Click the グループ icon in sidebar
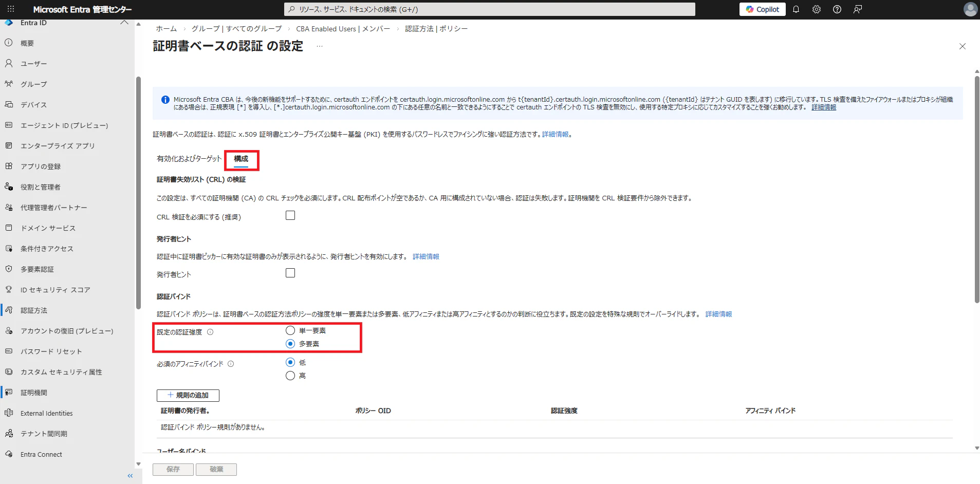 click(9, 84)
